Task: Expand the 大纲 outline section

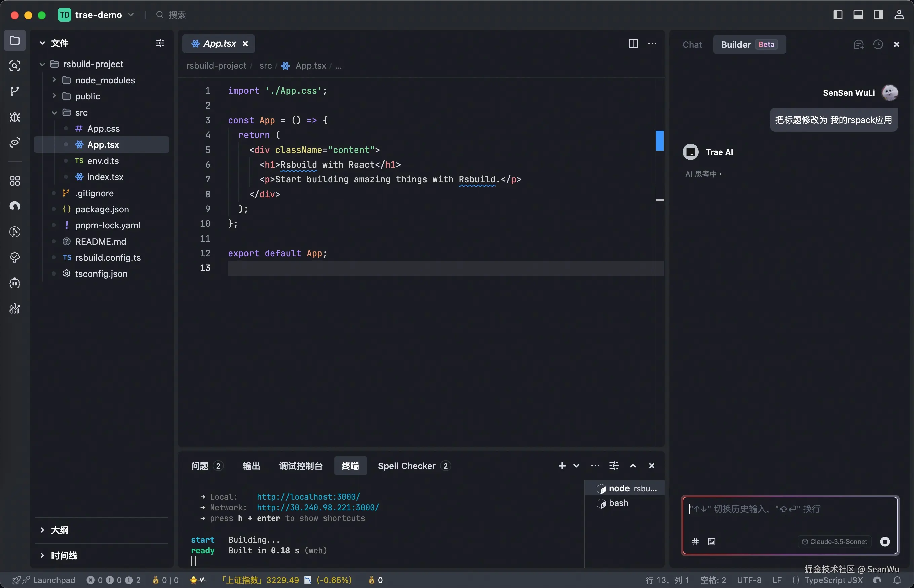Action: coord(60,530)
